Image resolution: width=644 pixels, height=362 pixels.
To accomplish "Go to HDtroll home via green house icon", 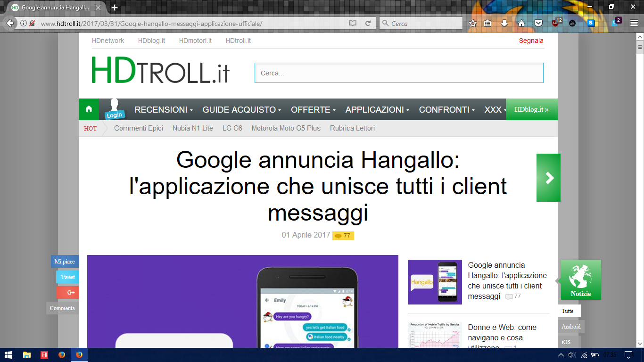I will (89, 109).
